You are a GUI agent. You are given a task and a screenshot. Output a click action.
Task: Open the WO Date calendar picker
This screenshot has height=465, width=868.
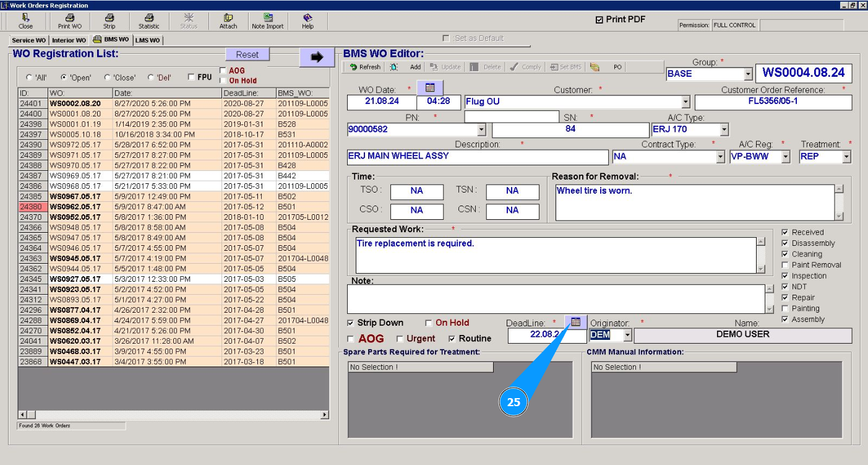pos(430,88)
